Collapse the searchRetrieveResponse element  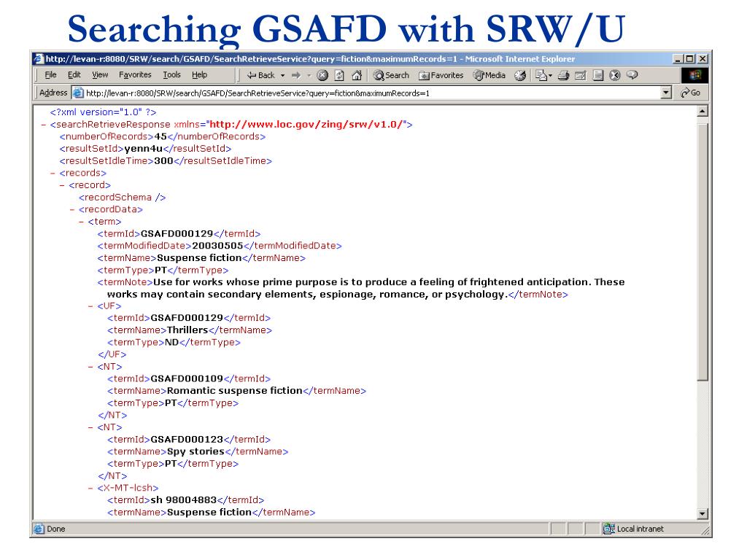tap(43, 125)
